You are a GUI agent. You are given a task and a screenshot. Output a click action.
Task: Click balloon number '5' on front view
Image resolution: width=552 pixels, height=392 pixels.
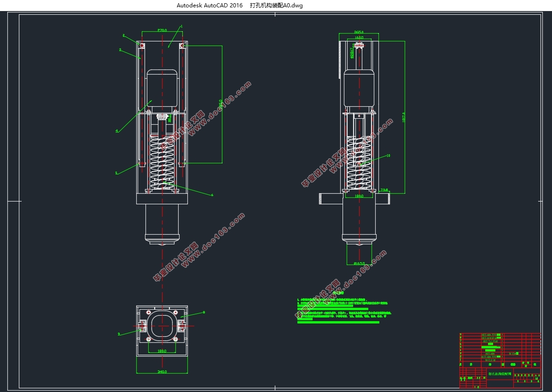coord(116,173)
